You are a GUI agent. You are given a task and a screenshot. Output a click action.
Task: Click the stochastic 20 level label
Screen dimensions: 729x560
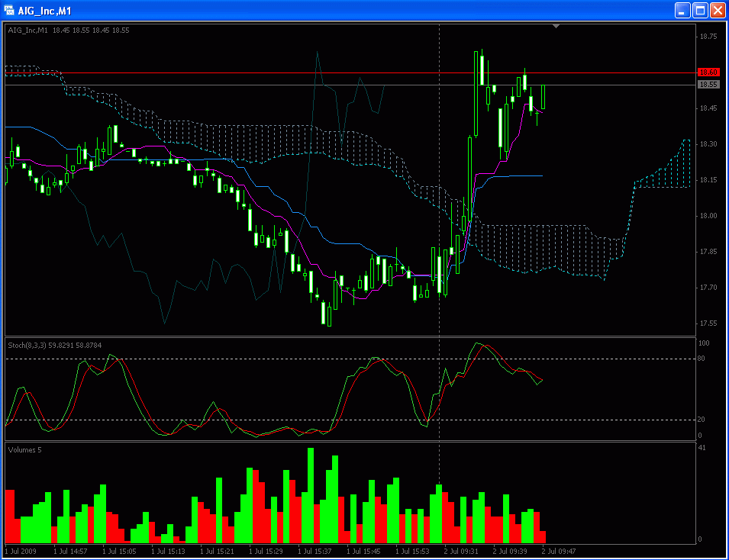coord(701,420)
